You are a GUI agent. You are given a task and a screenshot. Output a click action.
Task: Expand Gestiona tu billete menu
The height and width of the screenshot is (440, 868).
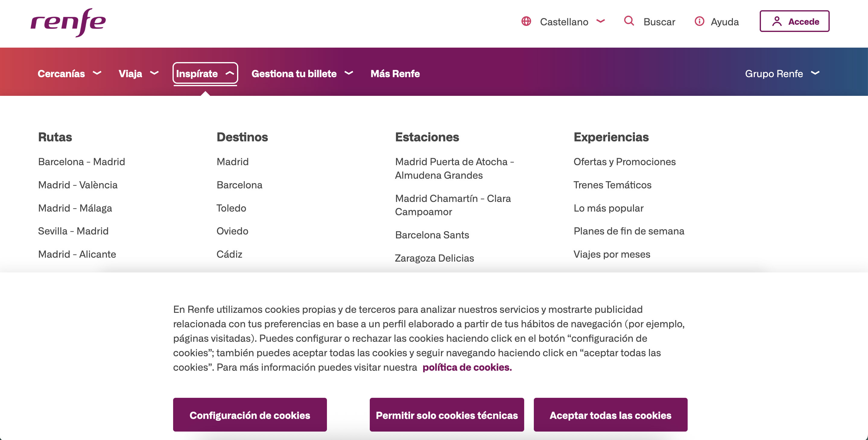pyautogui.click(x=302, y=73)
